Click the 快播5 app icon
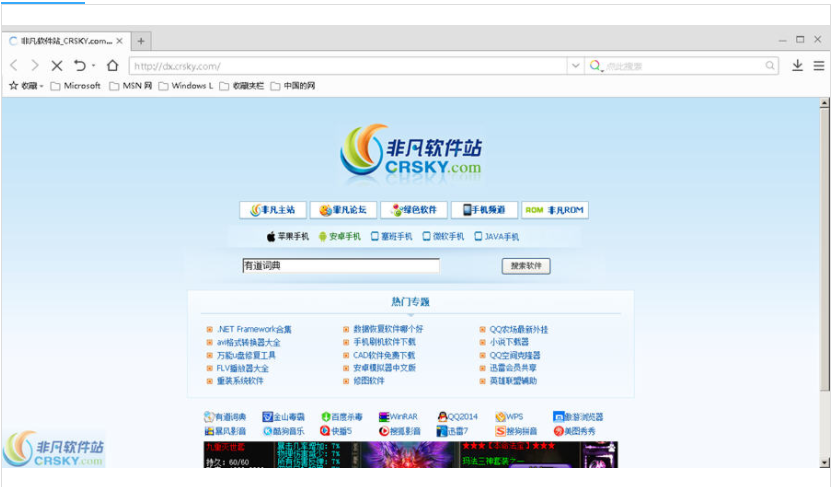This screenshot has height=487, width=832. coord(325,431)
